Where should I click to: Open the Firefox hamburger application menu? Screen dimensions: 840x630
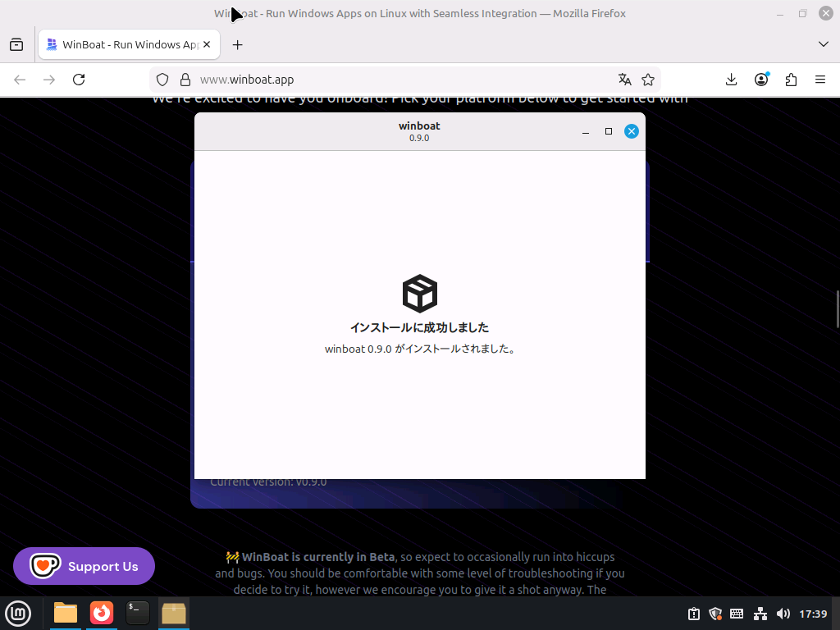820,80
